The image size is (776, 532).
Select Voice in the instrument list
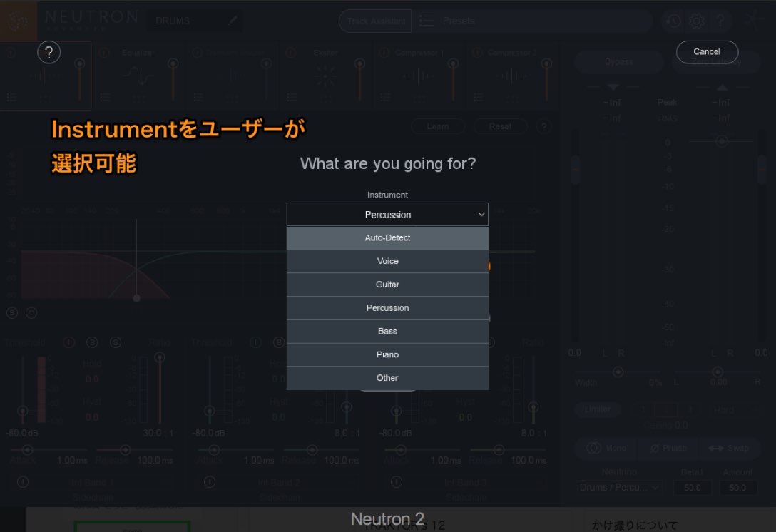[387, 261]
